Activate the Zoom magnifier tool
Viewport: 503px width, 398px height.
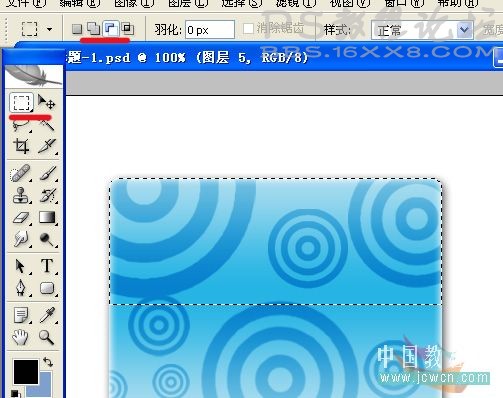46,337
